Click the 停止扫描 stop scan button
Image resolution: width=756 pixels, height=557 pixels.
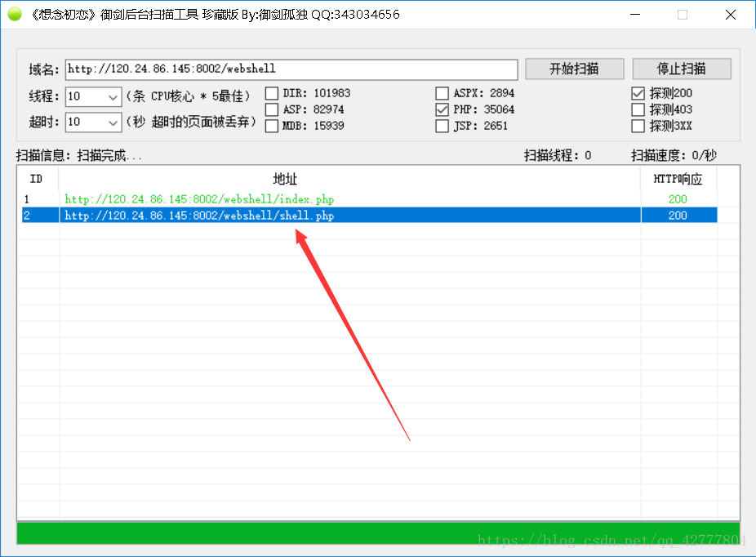(681, 69)
